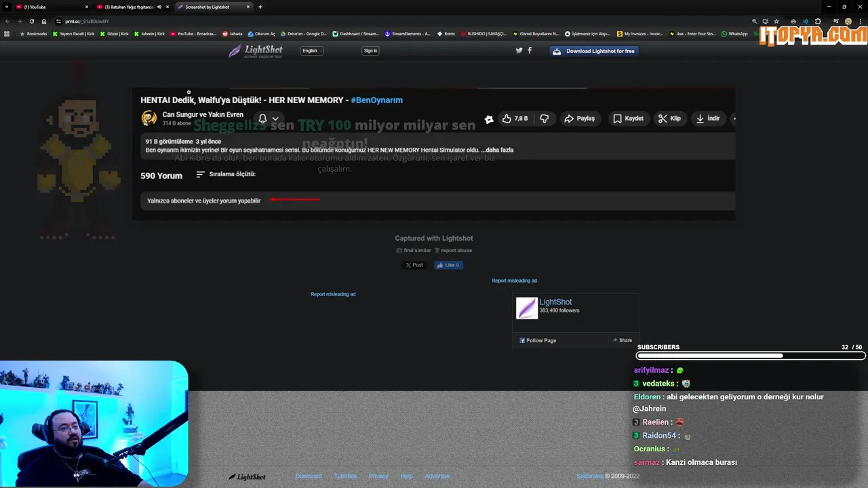Click Share in the LightShot Facebook widget
The image size is (868, 488).
click(622, 340)
